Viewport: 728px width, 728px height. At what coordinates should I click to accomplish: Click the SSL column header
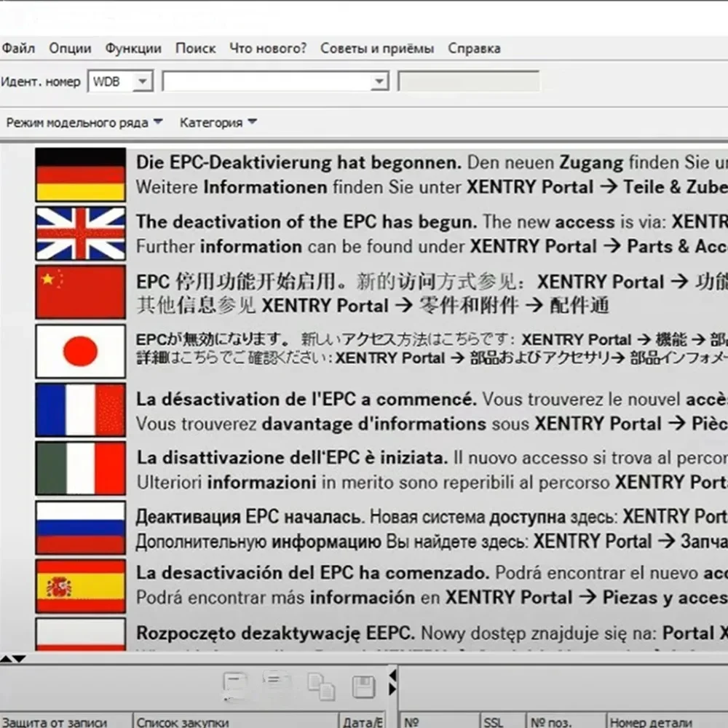tap(502, 721)
